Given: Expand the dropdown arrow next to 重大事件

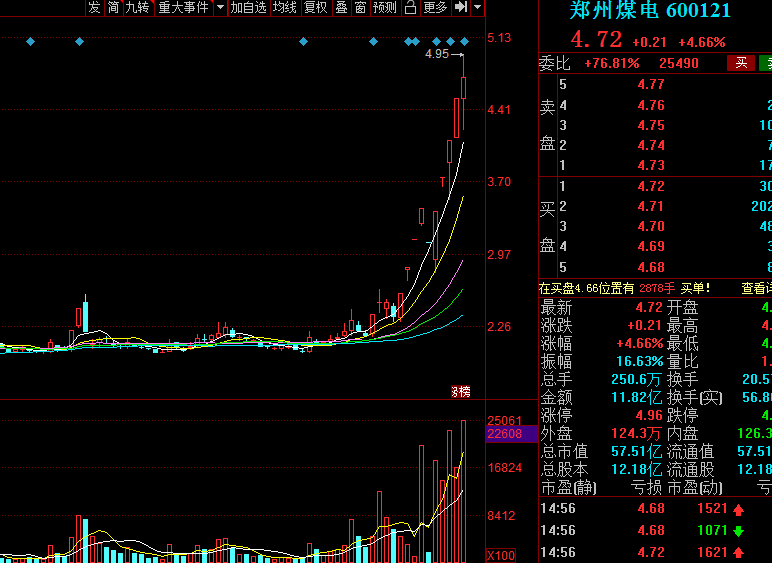Looking at the screenshot, I should click(x=220, y=7).
